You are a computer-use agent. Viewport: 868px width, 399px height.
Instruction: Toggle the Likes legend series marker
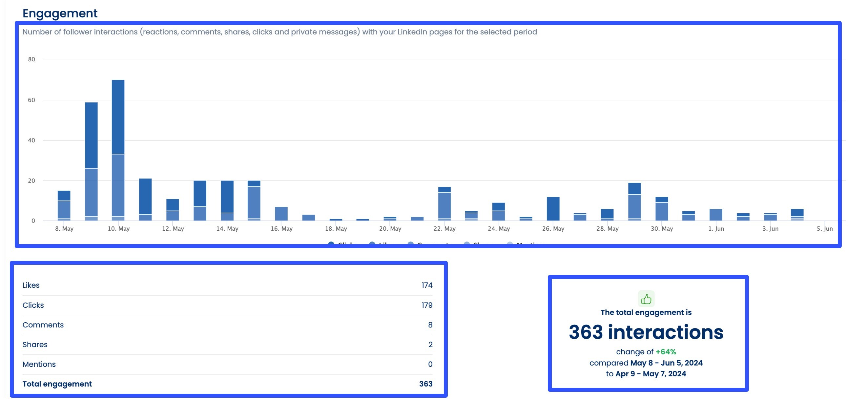click(372, 243)
